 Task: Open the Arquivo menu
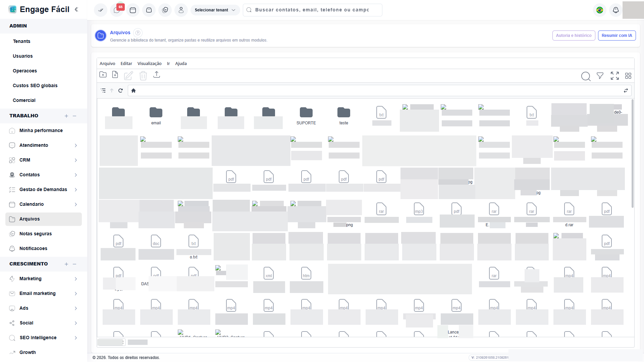point(107,64)
